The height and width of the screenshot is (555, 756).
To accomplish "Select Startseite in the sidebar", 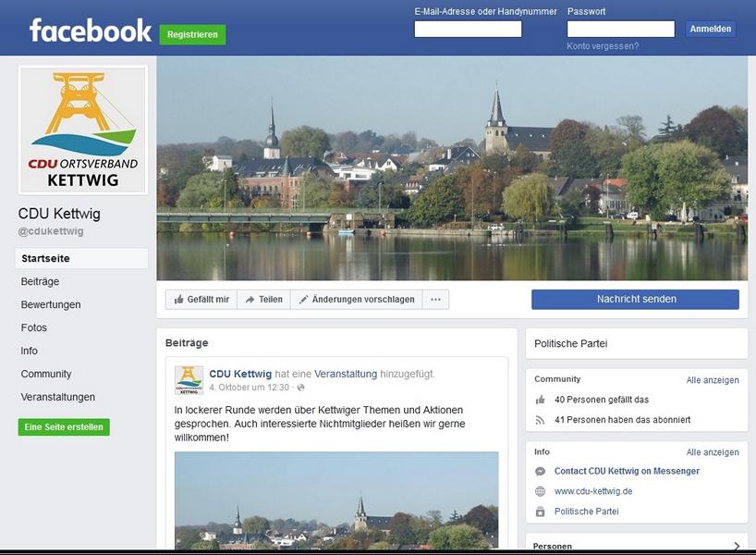I will pyautogui.click(x=82, y=258).
